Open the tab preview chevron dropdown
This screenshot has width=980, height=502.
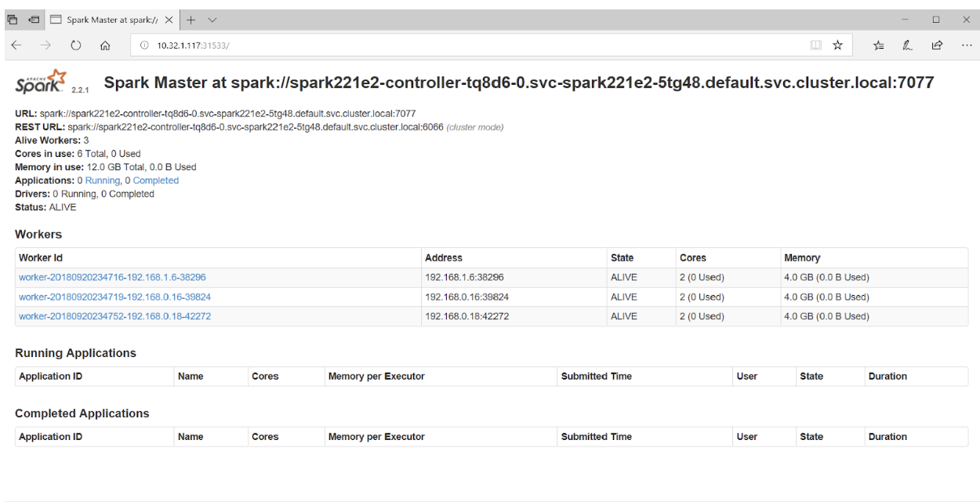pyautogui.click(x=212, y=20)
